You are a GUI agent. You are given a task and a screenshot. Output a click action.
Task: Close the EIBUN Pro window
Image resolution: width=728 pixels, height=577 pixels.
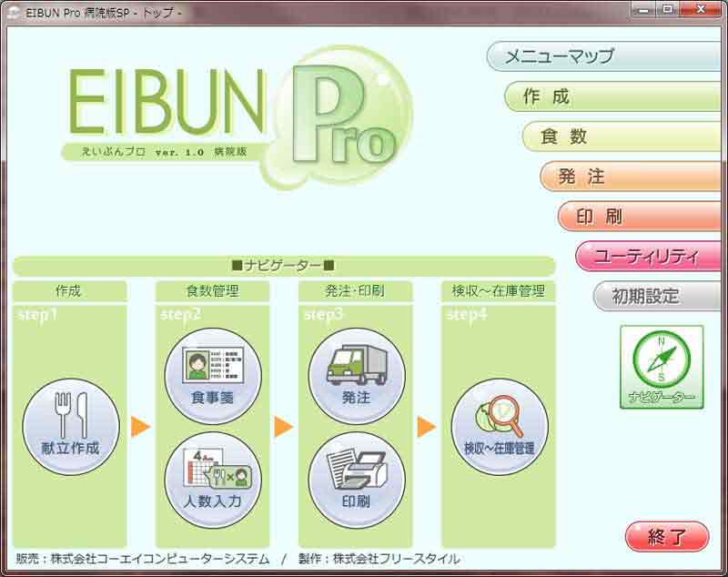coord(701,10)
